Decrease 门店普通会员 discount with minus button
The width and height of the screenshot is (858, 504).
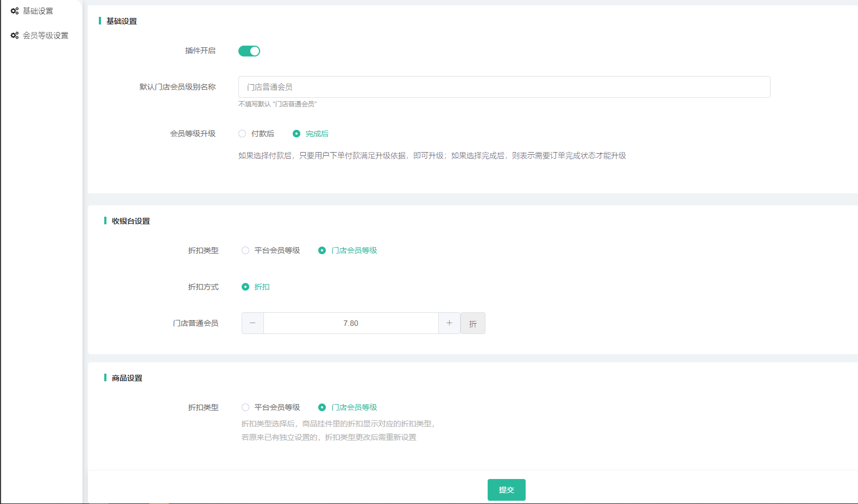tap(253, 323)
